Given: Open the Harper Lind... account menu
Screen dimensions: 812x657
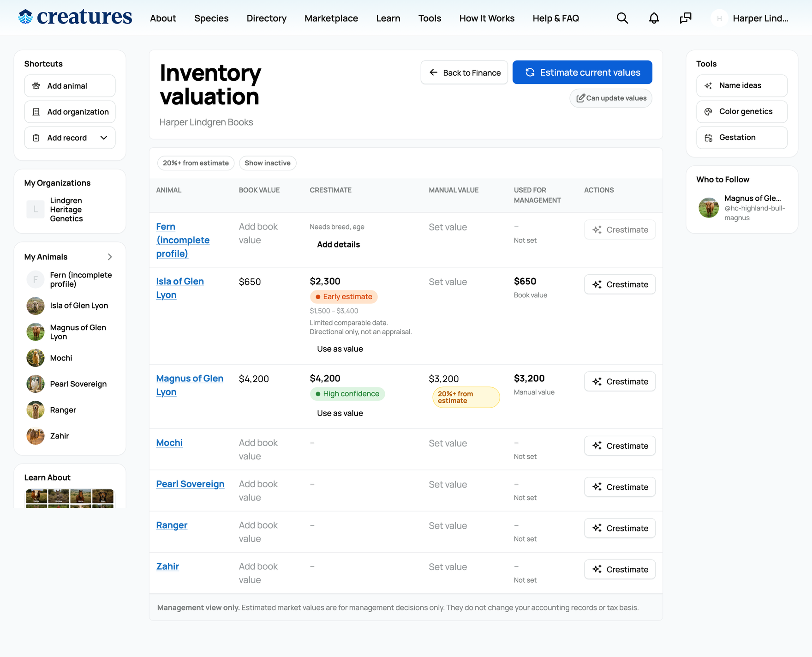Looking at the screenshot, I should click(750, 18).
